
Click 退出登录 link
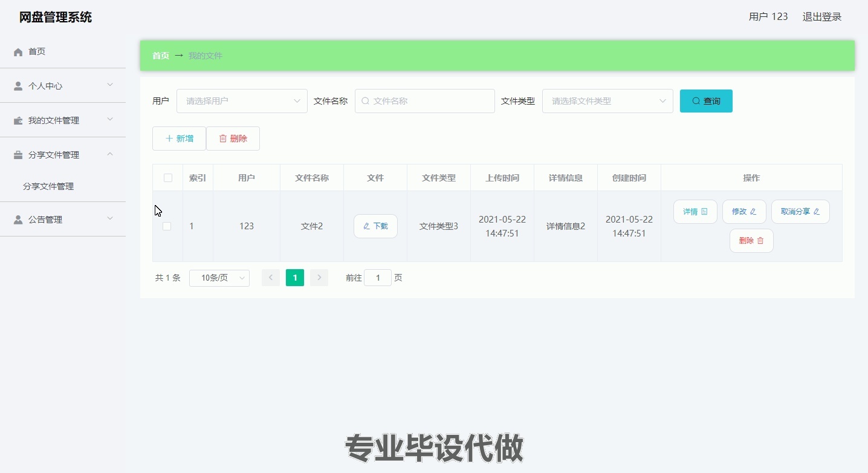click(x=822, y=17)
